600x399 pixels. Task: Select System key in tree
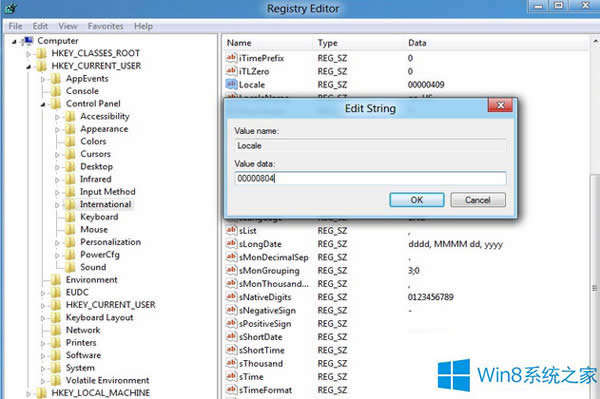(x=80, y=368)
